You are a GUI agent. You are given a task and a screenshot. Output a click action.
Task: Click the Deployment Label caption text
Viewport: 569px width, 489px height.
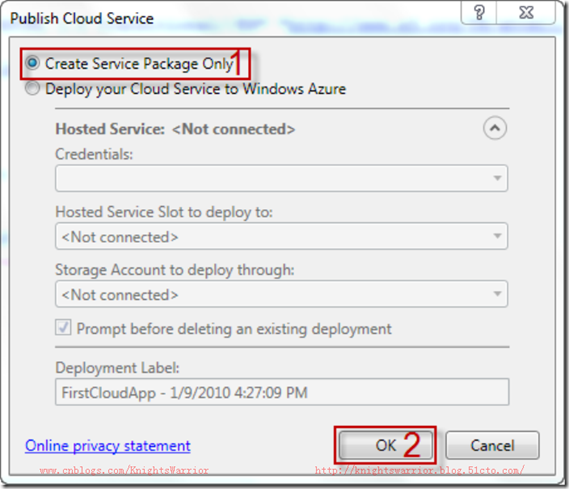(x=117, y=368)
